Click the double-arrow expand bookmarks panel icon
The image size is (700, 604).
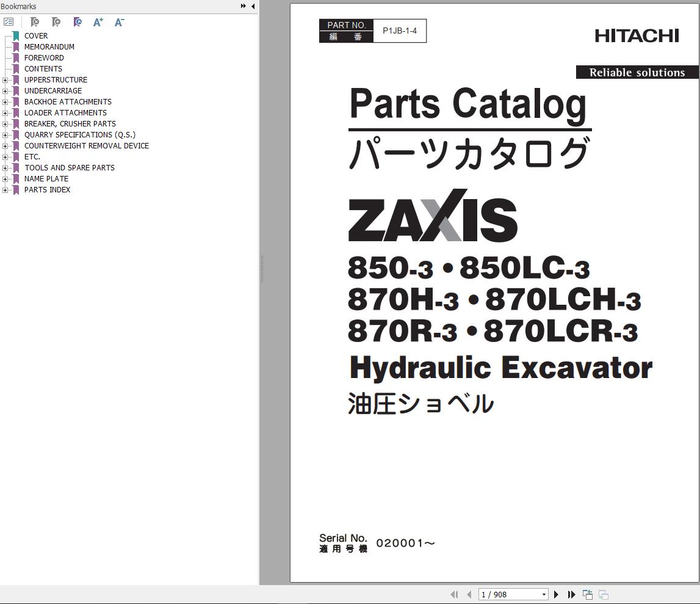(244, 6)
